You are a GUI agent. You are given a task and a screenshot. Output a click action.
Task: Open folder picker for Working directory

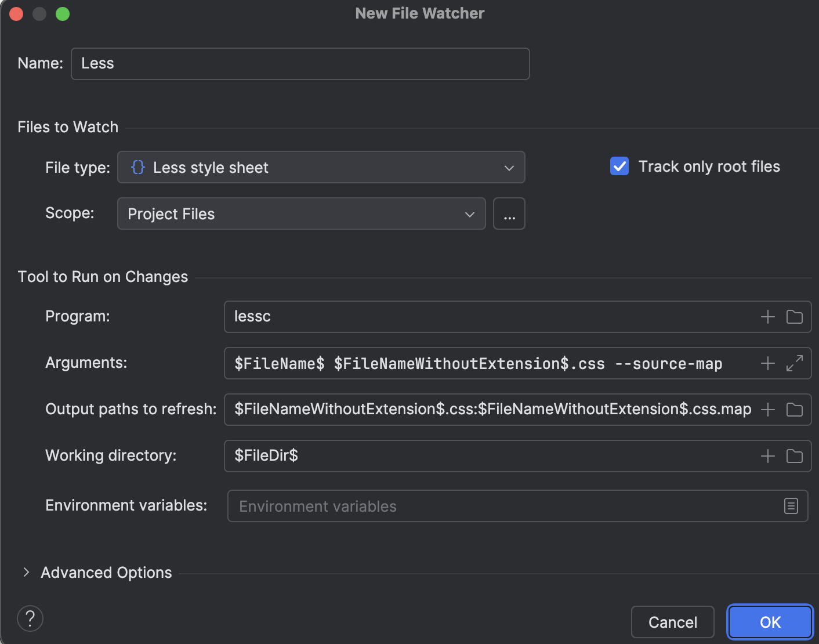[795, 456]
